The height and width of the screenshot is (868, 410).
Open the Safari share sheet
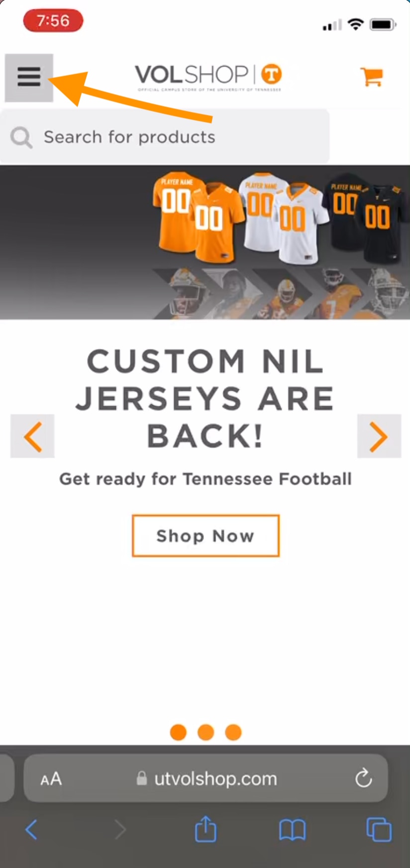pos(205,829)
